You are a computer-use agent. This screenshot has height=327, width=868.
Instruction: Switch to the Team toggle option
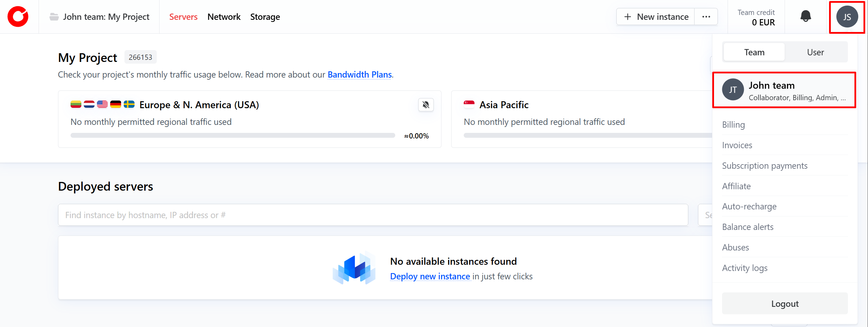pos(754,52)
